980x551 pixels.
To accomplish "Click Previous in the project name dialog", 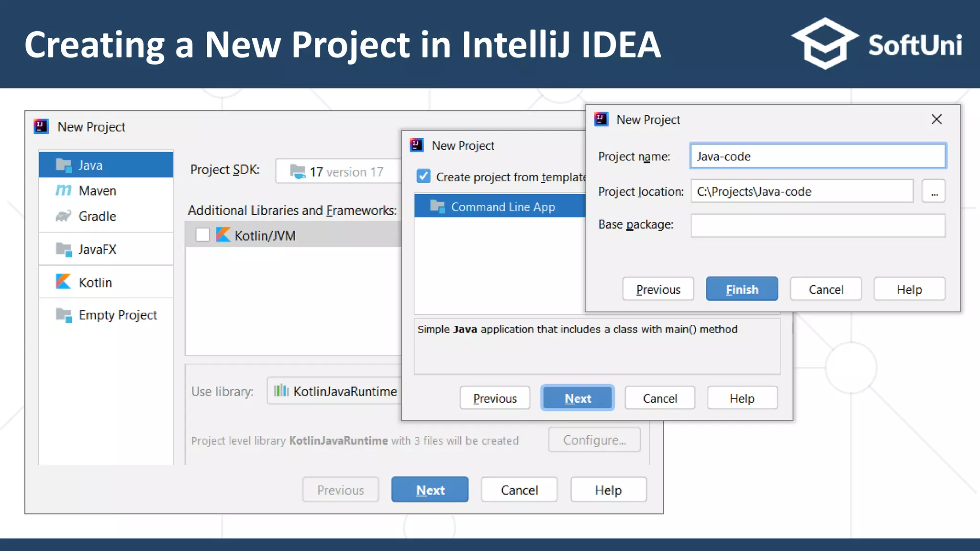I will point(658,289).
